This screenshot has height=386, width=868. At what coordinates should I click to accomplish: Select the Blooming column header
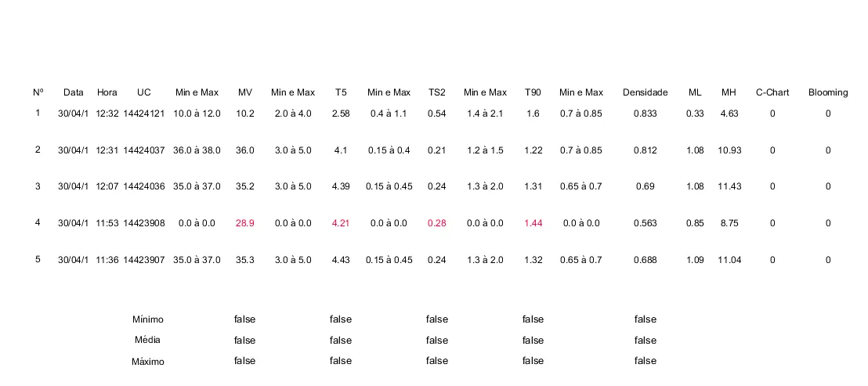pos(828,92)
